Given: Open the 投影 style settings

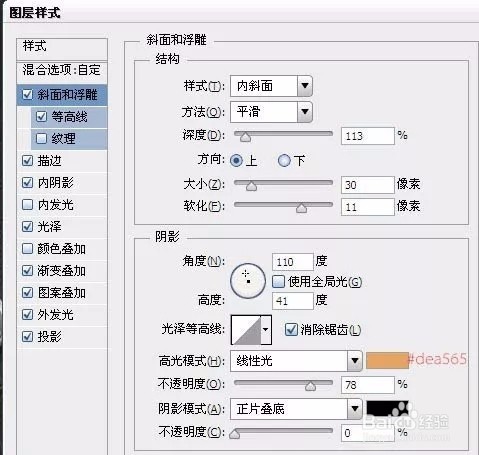Looking at the screenshot, I should tap(49, 337).
